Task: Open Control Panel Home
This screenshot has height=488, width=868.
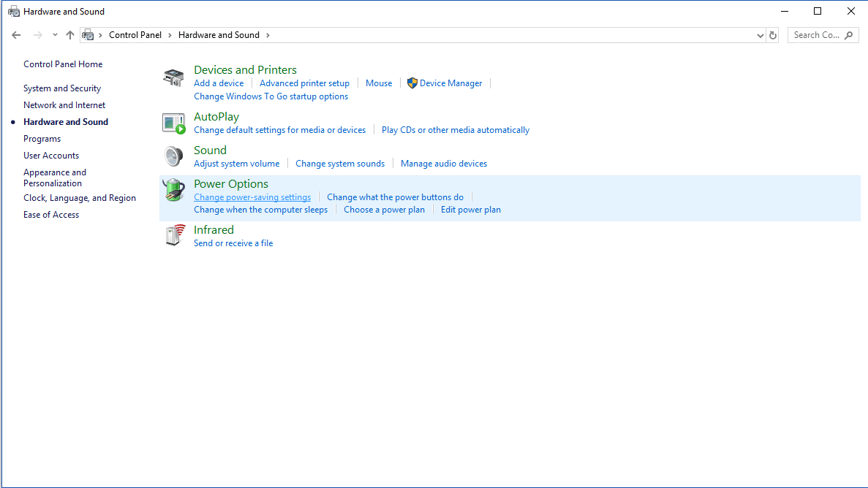Action: tap(63, 64)
